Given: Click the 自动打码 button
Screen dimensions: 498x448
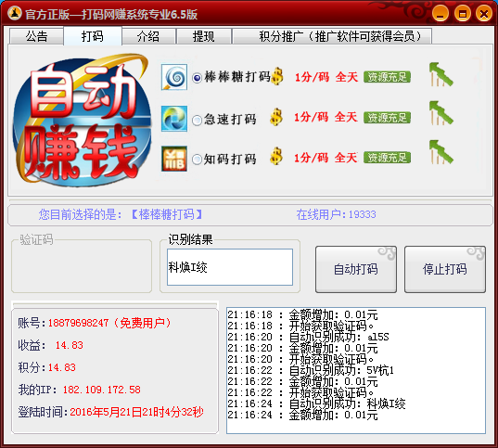Looking at the screenshot, I should click(x=356, y=269).
